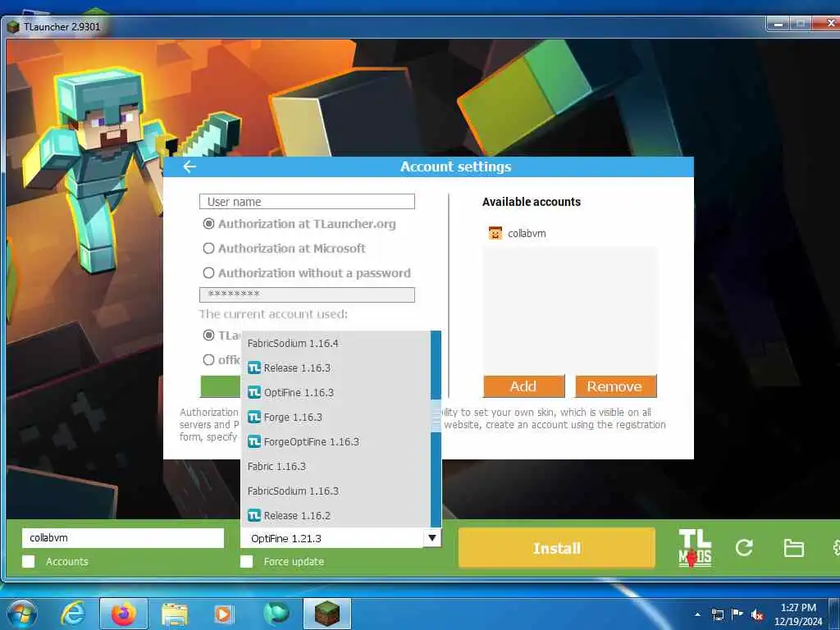Open the Action Center flag icon
This screenshot has width=840, height=630.
click(737, 614)
